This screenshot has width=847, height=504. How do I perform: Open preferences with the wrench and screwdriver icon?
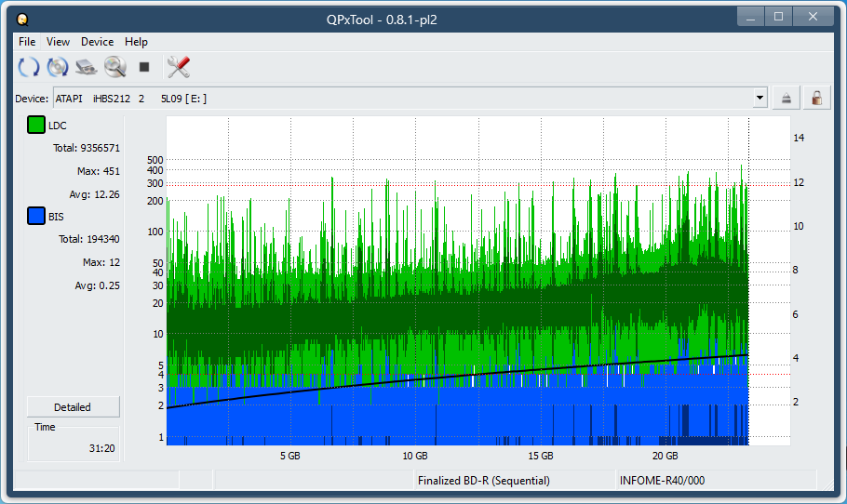(178, 67)
